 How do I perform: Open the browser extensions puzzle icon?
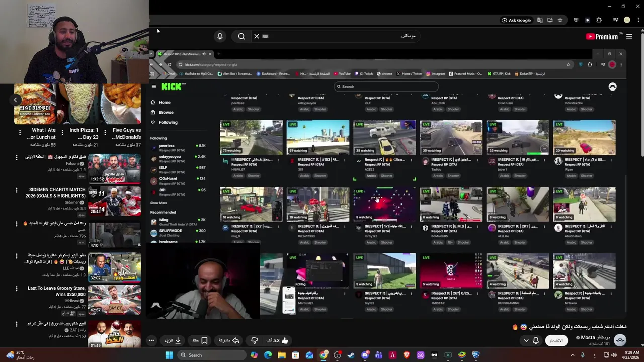(599, 20)
